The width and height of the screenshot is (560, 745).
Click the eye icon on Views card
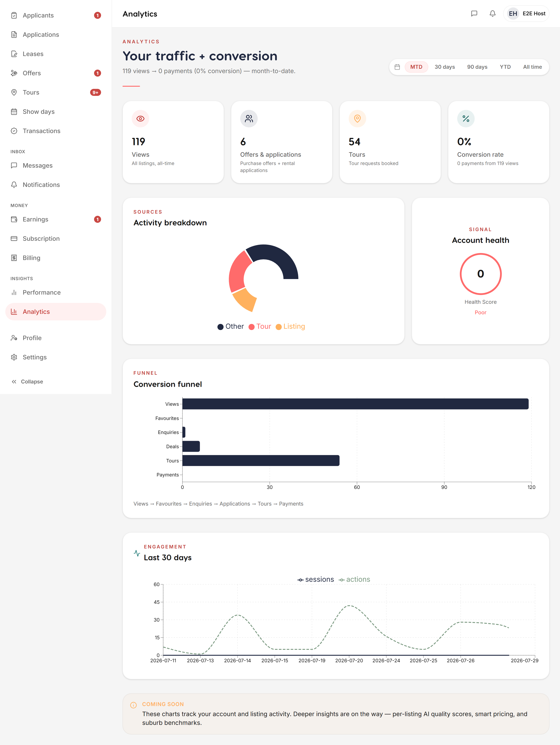140,119
